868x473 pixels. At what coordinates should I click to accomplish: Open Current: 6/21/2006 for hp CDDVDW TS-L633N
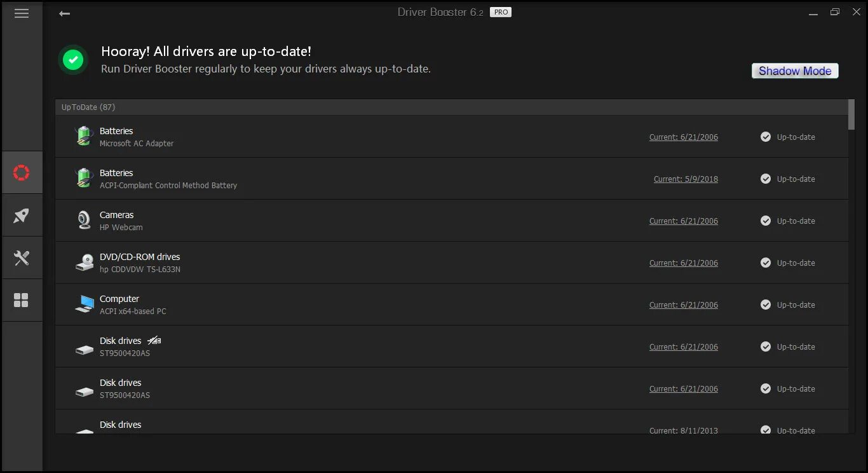pyautogui.click(x=684, y=263)
